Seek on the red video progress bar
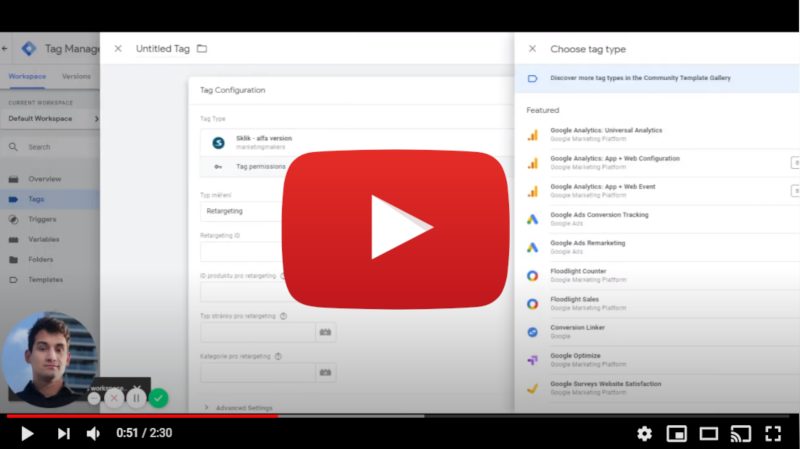The width and height of the screenshot is (800, 449). point(142,416)
